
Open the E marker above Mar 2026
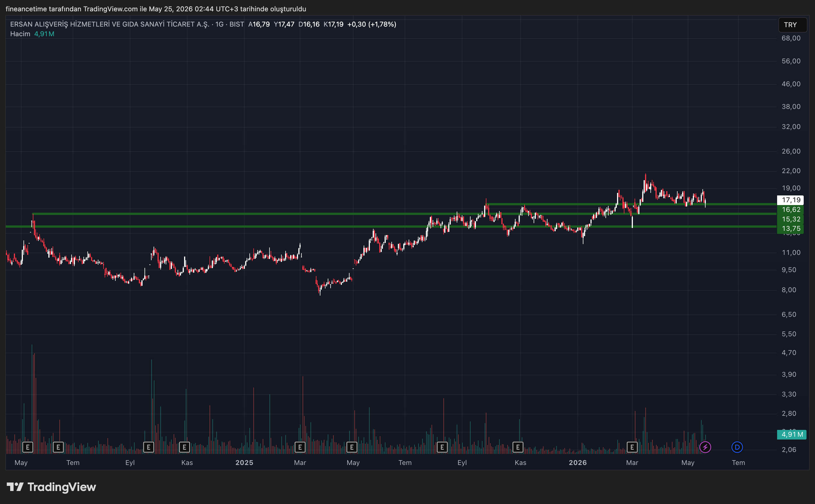pyautogui.click(x=632, y=447)
